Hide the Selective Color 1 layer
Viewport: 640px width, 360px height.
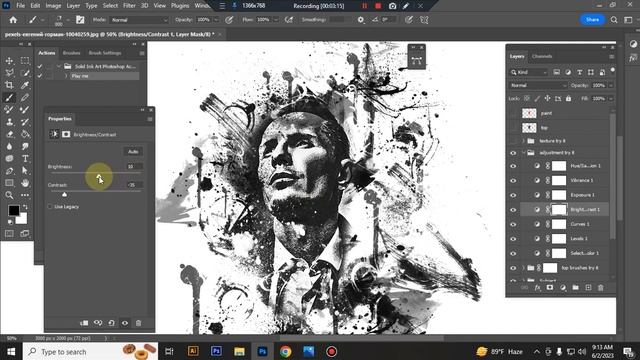click(x=513, y=253)
